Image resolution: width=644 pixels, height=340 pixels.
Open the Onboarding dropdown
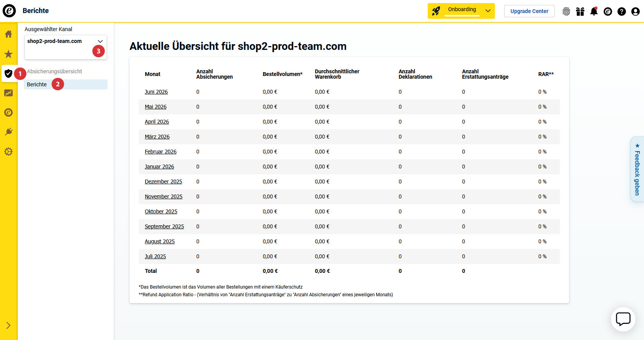(x=461, y=11)
